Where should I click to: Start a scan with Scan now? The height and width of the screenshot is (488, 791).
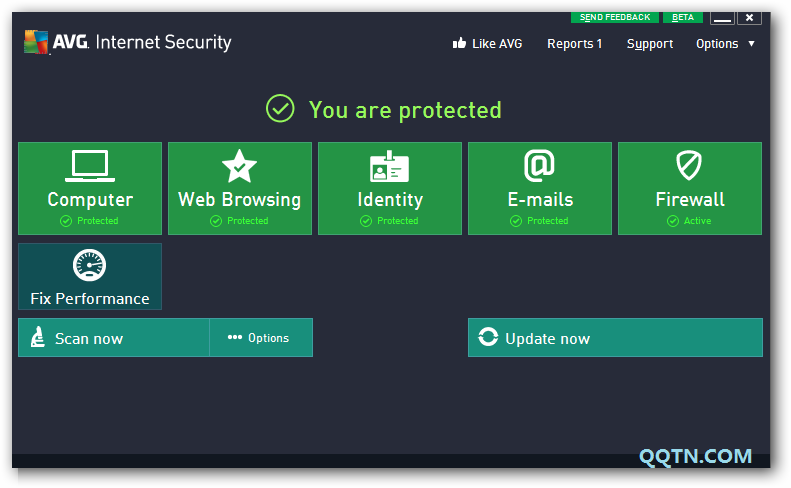(x=89, y=339)
